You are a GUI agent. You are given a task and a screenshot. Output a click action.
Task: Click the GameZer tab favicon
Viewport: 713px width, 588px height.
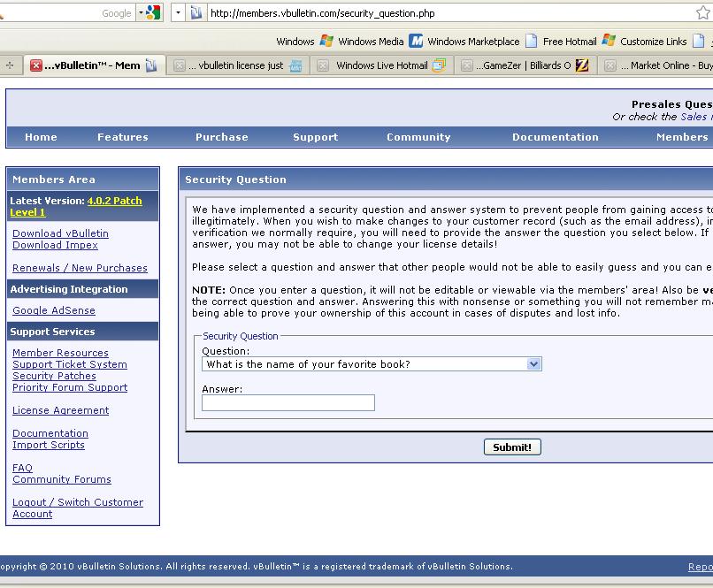coord(582,66)
